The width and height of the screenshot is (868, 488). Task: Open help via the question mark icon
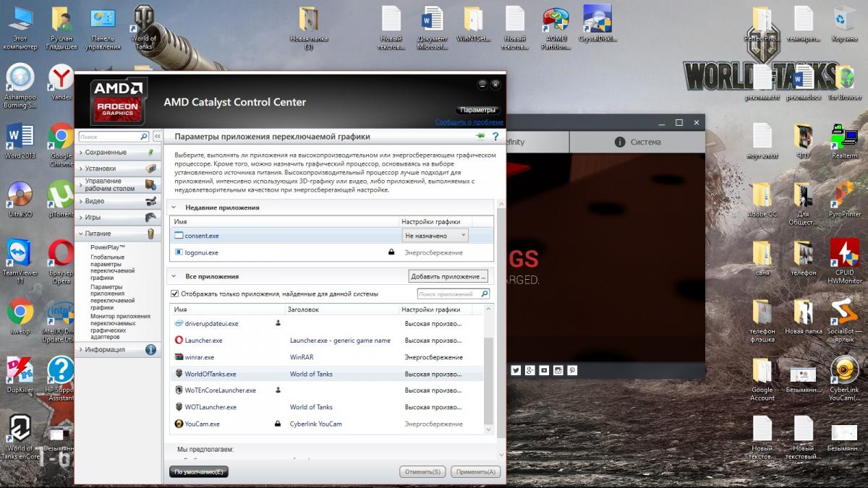[495, 136]
